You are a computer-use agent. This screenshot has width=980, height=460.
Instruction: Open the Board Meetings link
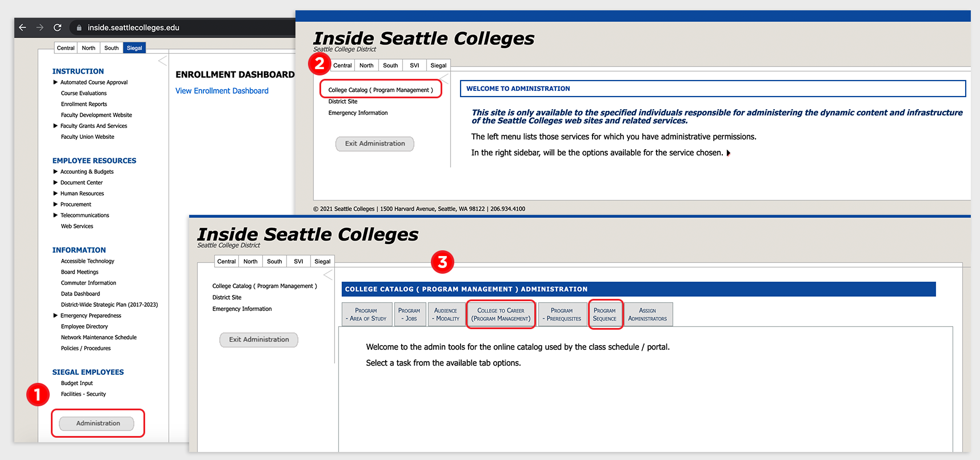click(x=79, y=271)
